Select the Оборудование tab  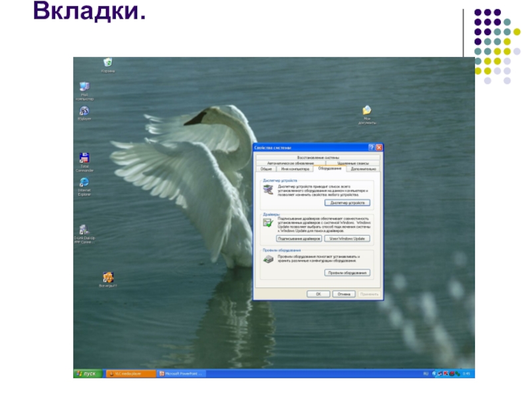[x=329, y=169]
